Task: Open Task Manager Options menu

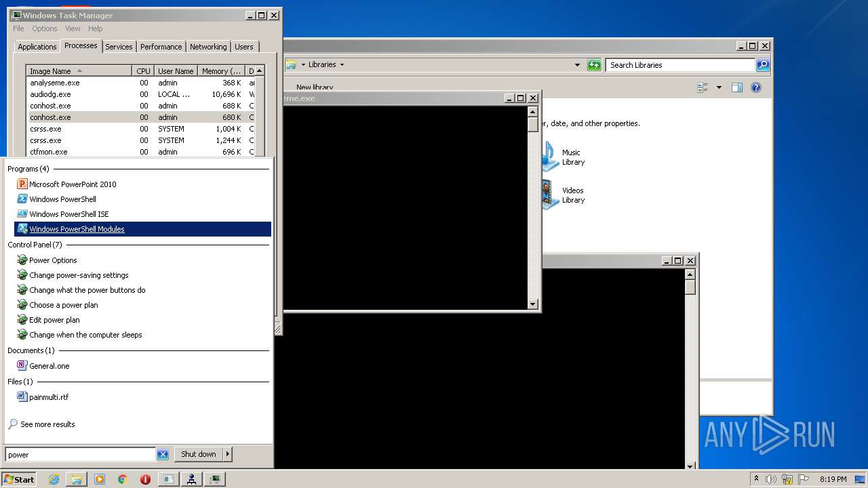Action: click(45, 28)
